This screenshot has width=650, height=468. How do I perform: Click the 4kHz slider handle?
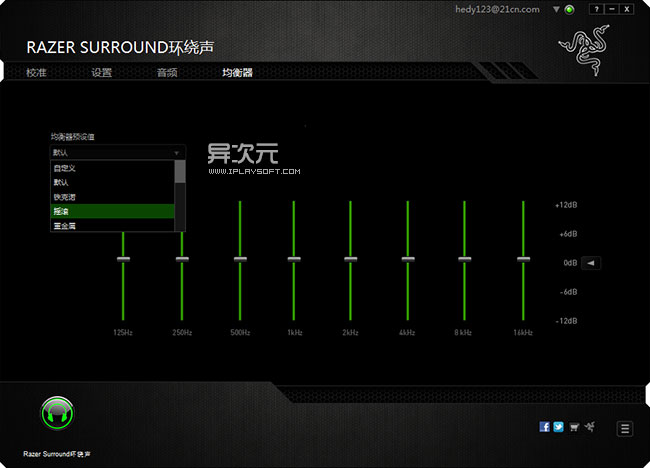[408, 259]
